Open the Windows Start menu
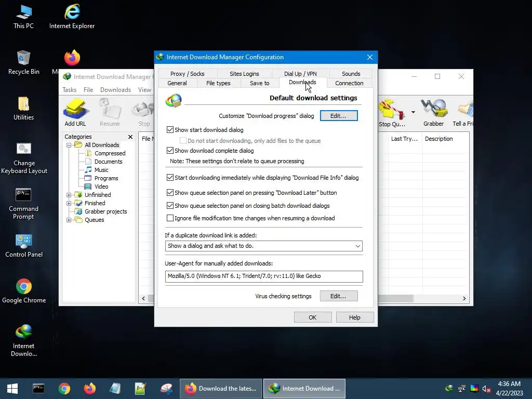Image resolution: width=532 pixels, height=399 pixels. coord(12,389)
